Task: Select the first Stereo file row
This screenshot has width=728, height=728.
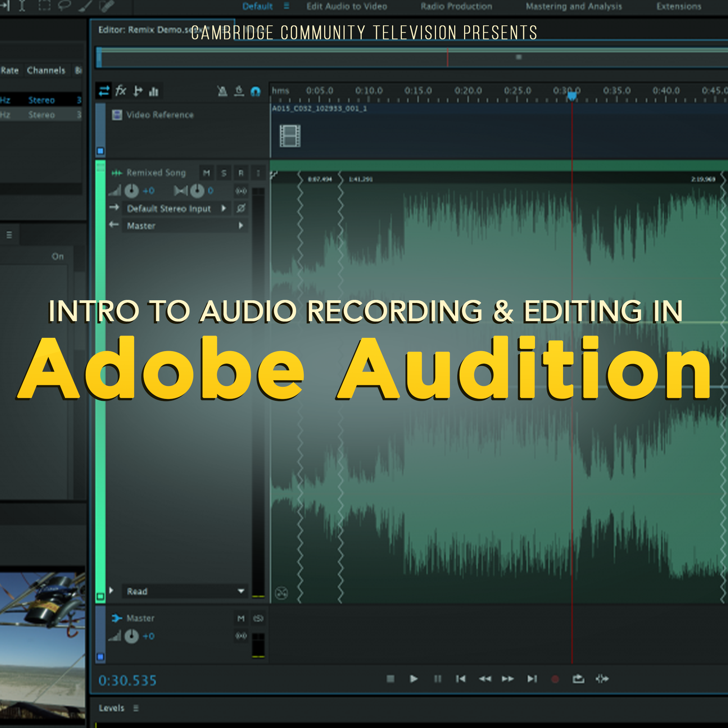Action: 41,100
